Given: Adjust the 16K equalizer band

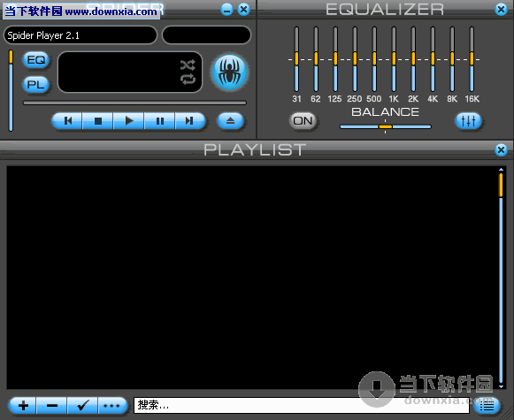Looking at the screenshot, I should 472,59.
